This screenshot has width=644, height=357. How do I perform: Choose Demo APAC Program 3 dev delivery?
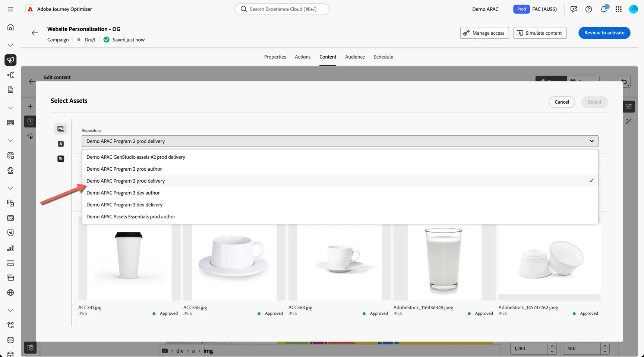click(x=340, y=205)
